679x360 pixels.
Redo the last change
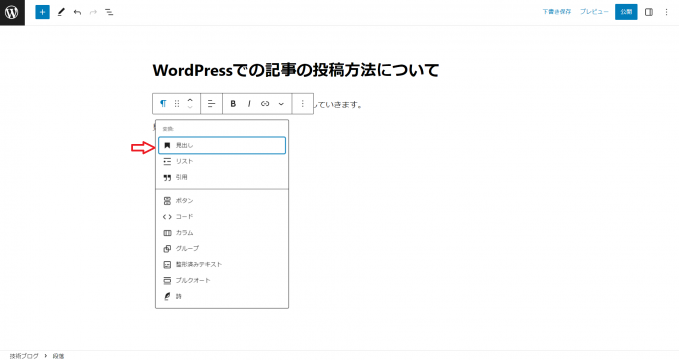[x=93, y=12]
